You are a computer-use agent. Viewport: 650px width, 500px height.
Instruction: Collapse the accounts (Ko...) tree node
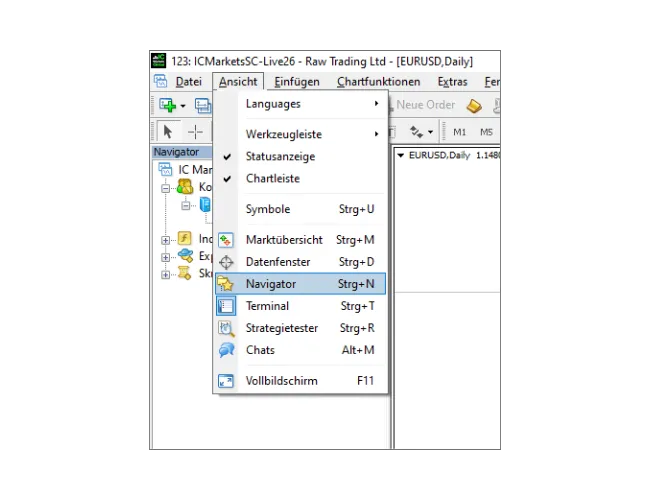(x=165, y=188)
